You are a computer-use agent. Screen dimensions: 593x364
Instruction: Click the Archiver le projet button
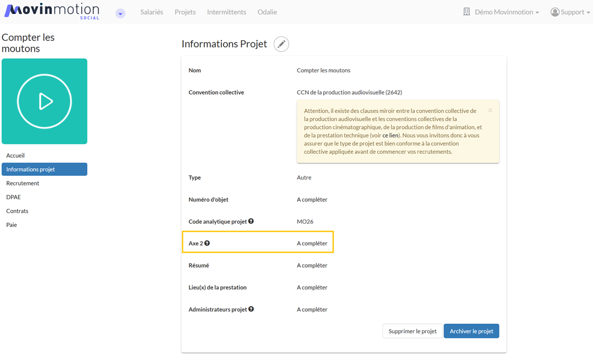471,331
